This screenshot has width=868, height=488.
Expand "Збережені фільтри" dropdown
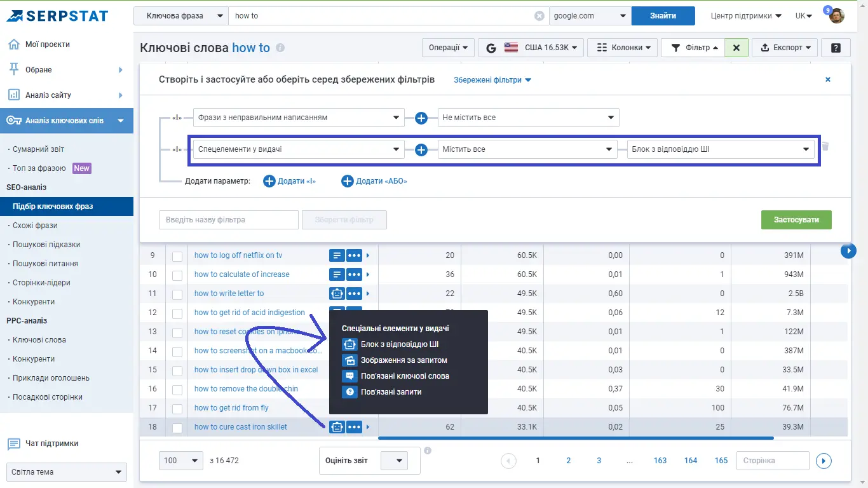pos(492,80)
